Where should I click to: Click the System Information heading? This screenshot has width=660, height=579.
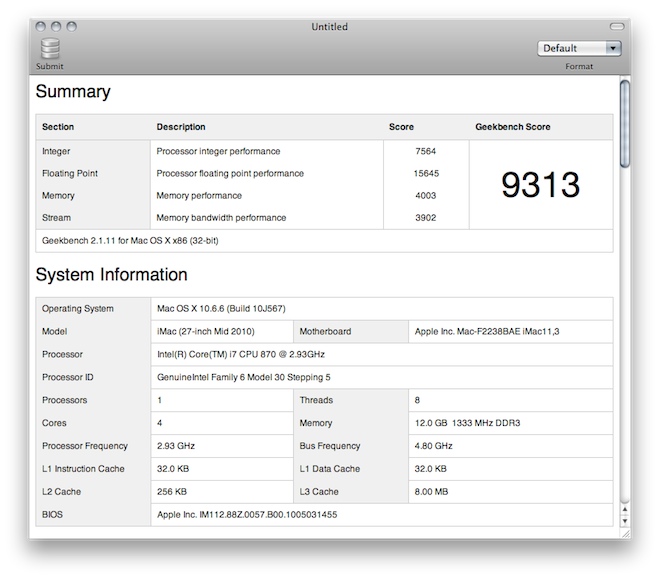111,274
